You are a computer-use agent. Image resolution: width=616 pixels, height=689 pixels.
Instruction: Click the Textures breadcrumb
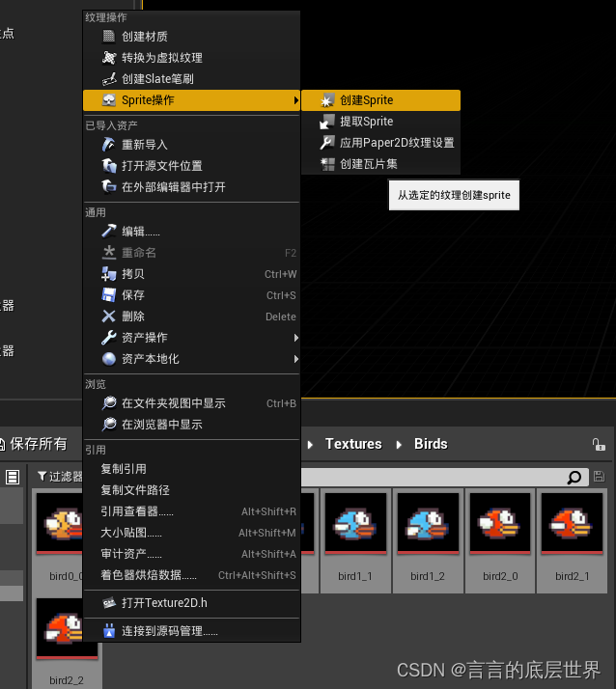(353, 444)
